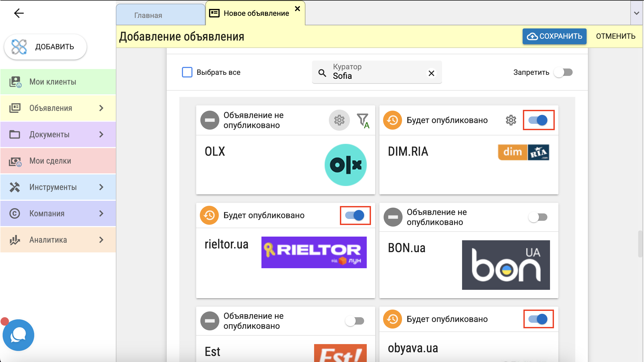This screenshot has width=644, height=362.
Task: Open Мои клиенты section
Action: pos(58,82)
